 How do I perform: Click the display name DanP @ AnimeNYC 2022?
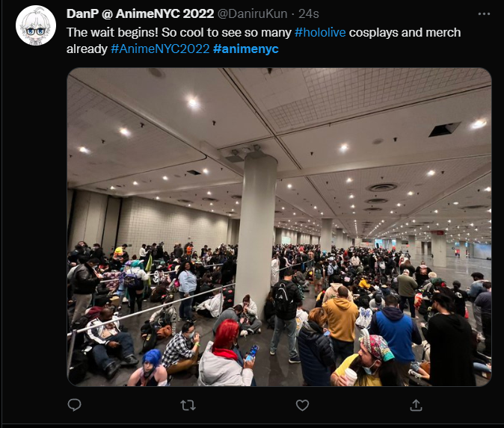(x=140, y=13)
